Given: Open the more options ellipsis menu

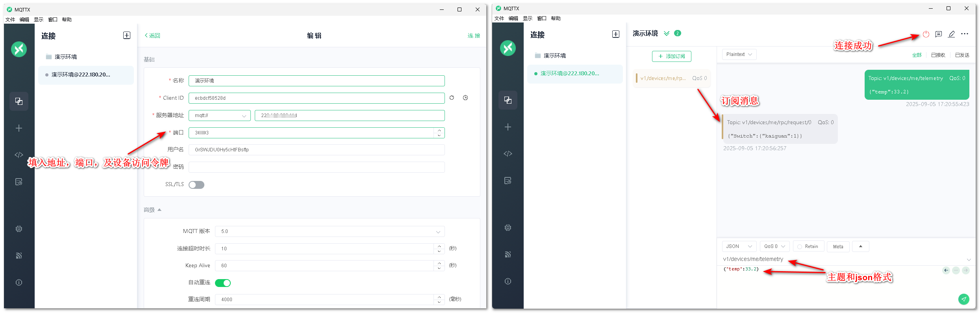Looking at the screenshot, I should point(964,34).
